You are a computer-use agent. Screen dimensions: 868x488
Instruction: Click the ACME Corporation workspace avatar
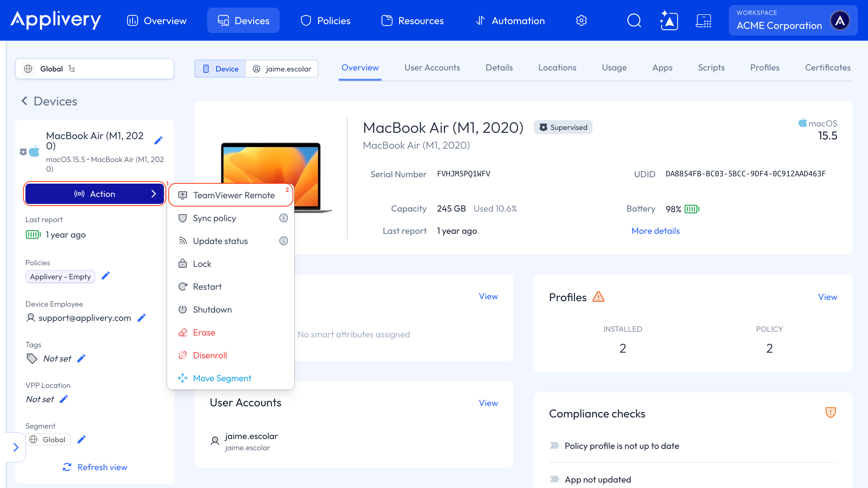pyautogui.click(x=840, y=21)
